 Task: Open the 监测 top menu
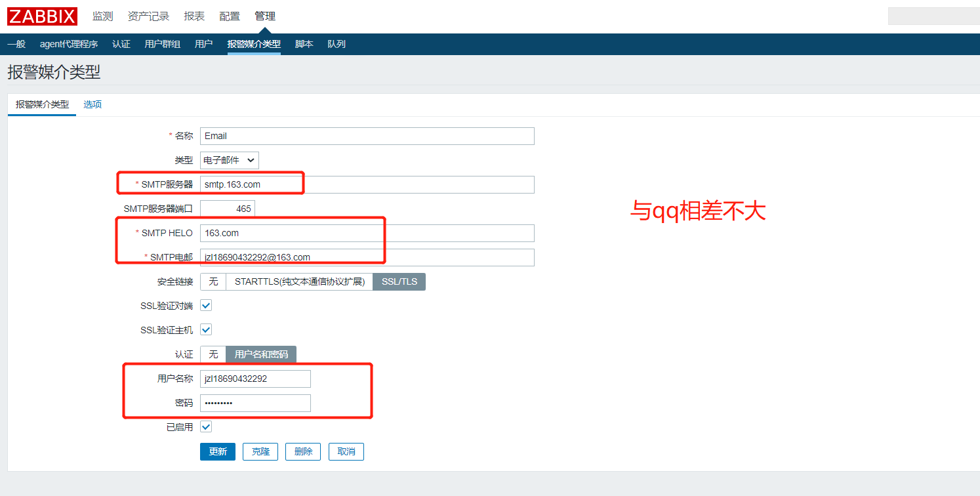[x=102, y=16]
